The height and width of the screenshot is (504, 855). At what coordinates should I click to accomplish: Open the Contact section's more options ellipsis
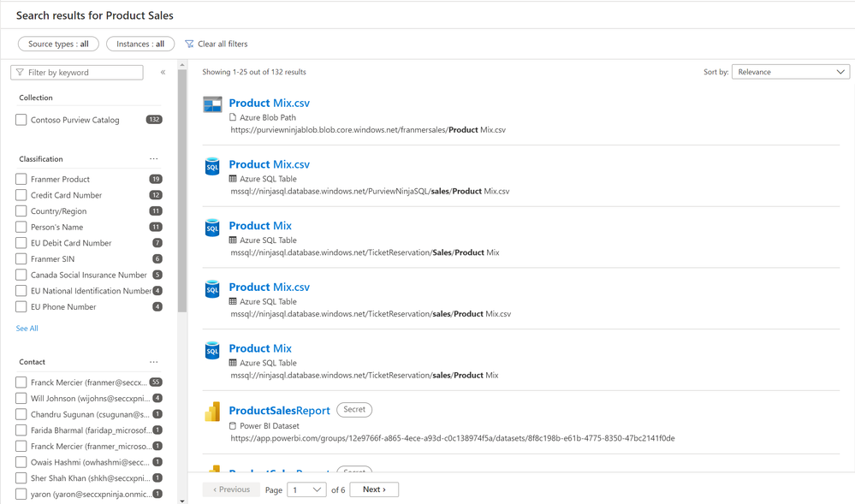154,362
